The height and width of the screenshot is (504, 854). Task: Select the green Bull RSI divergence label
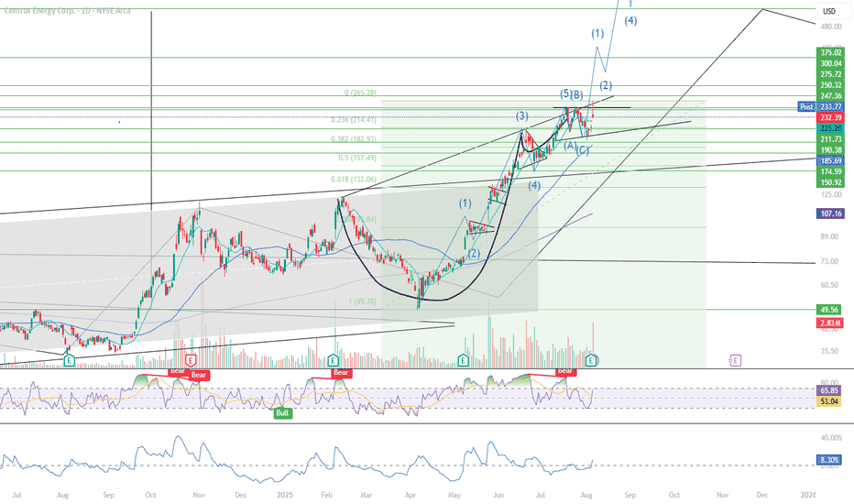(282, 413)
